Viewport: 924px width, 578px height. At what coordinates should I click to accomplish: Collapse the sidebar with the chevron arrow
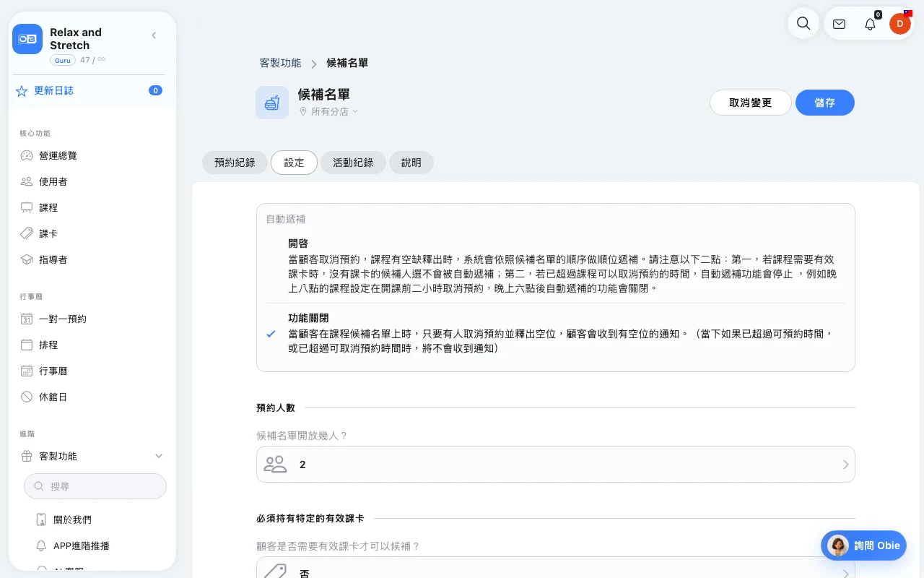point(154,35)
